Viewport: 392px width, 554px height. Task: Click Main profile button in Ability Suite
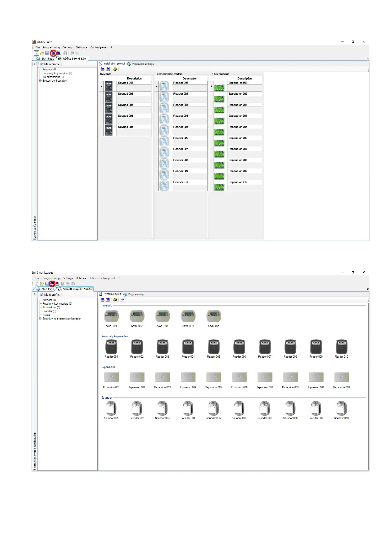pyautogui.click(x=50, y=64)
